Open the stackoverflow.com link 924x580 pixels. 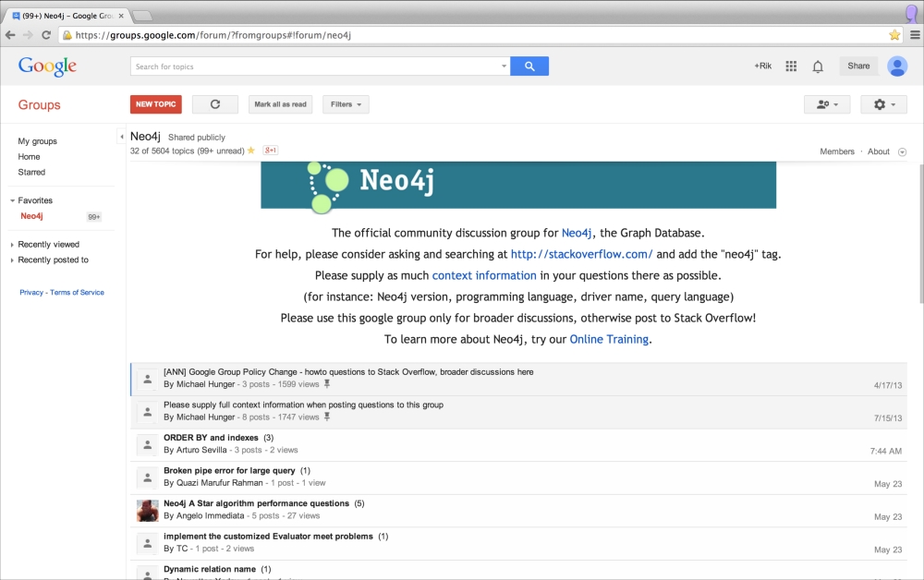[581, 254]
